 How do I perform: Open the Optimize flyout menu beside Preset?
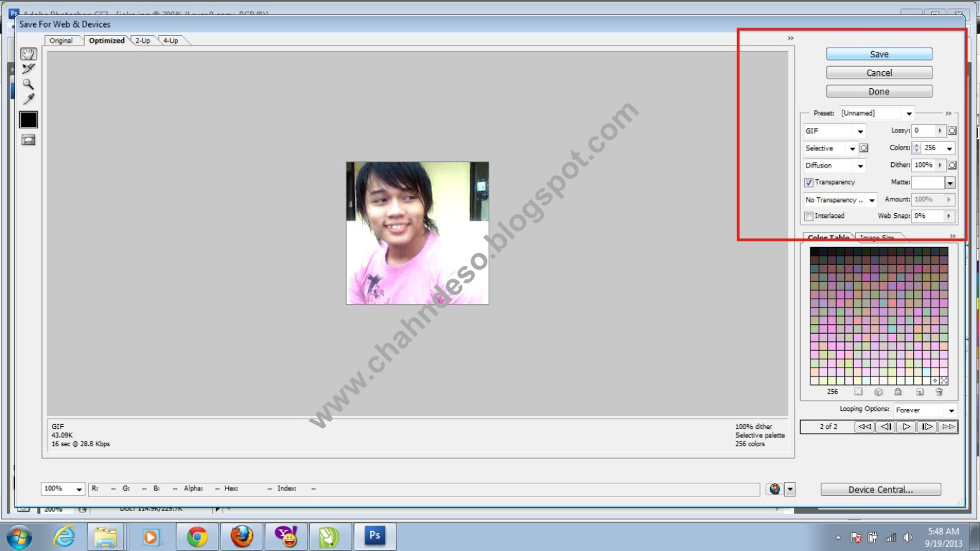pyautogui.click(x=948, y=113)
